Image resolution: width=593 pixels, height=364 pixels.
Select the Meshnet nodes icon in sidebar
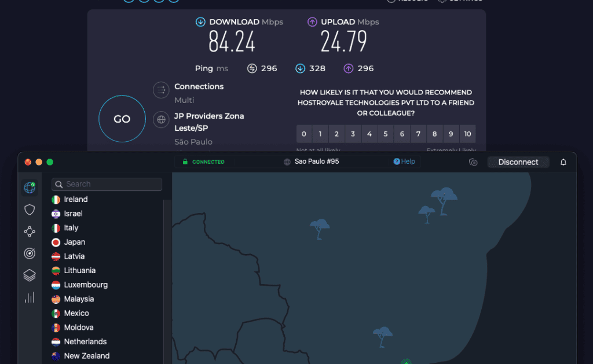click(x=30, y=231)
